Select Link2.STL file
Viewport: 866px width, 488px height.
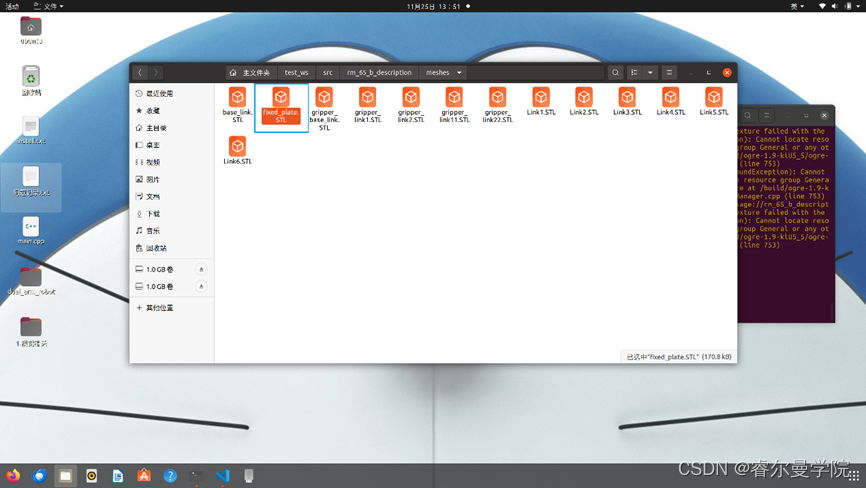click(x=584, y=101)
